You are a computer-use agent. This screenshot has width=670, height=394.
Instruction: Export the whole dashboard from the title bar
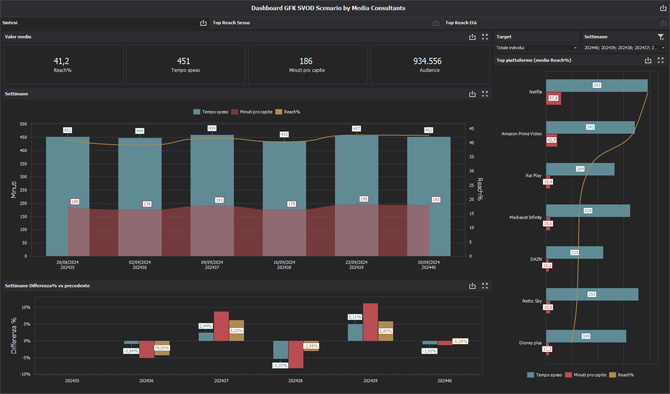[663, 8]
